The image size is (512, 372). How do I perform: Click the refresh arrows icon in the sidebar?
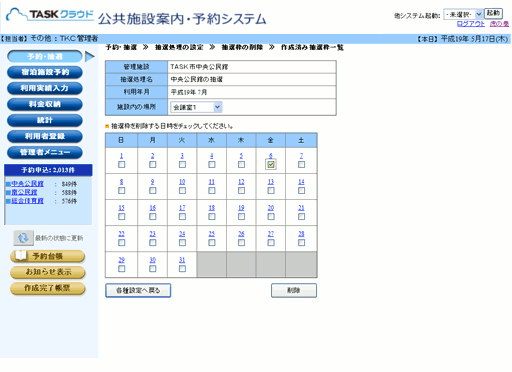click(23, 238)
